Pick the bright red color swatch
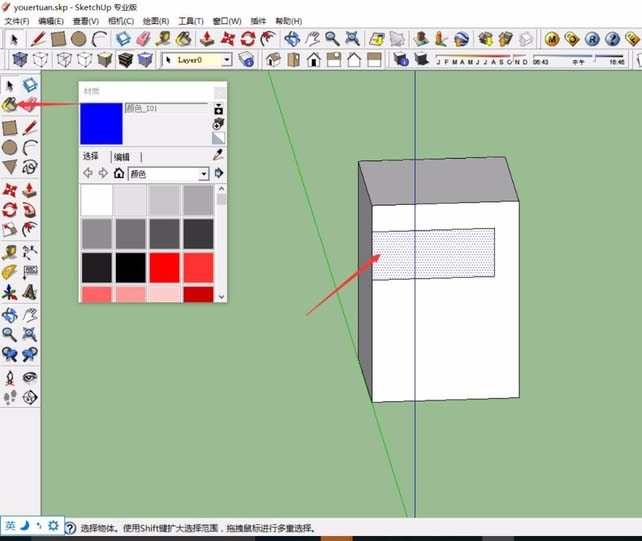 coord(164,268)
